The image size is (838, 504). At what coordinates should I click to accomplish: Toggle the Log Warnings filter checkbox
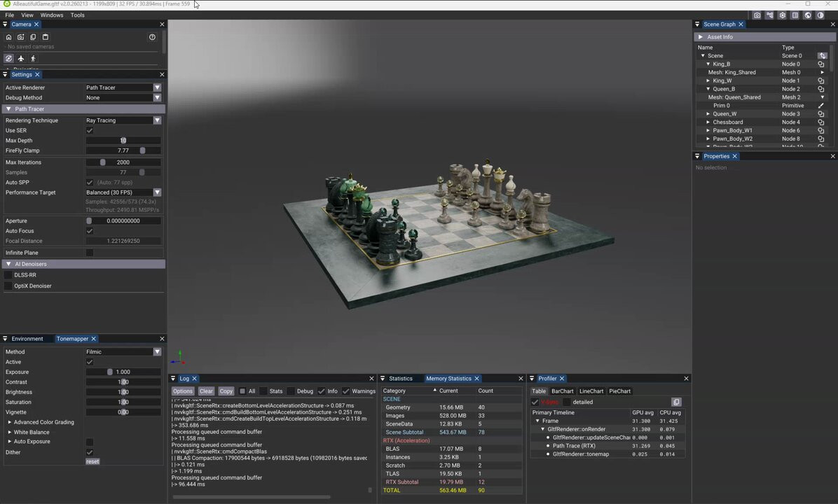[x=346, y=391]
